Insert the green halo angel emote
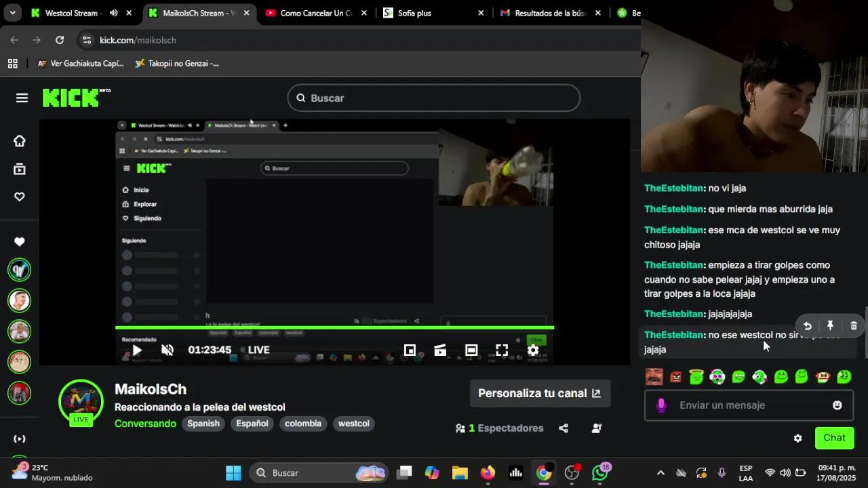 [x=696, y=377]
